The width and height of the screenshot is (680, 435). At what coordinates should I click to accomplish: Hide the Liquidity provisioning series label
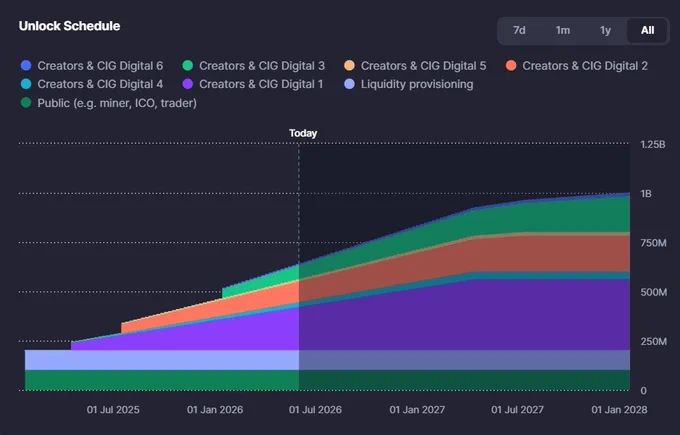point(417,84)
